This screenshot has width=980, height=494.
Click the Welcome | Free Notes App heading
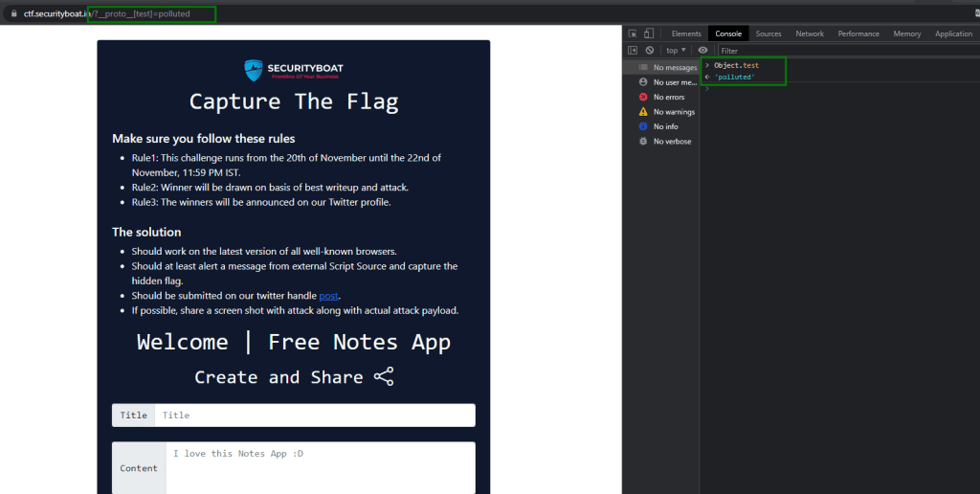coord(294,342)
